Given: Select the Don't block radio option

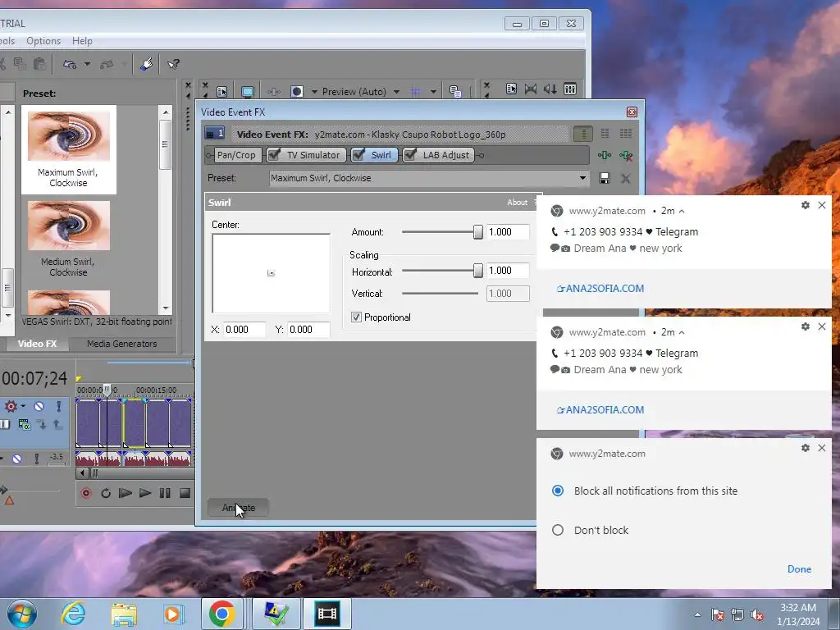Looking at the screenshot, I should (558, 530).
